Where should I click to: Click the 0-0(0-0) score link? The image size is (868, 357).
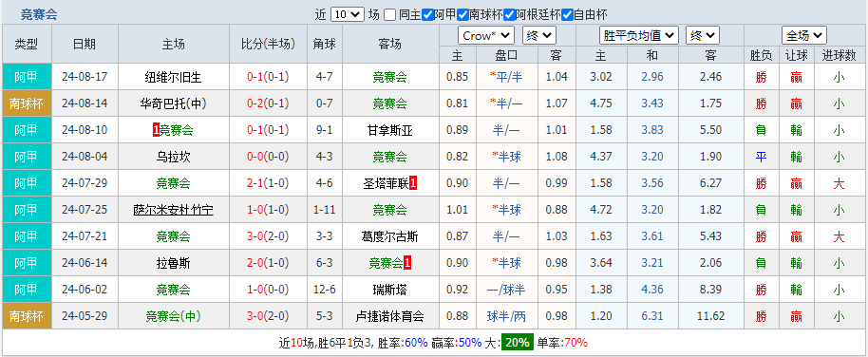pos(269,157)
